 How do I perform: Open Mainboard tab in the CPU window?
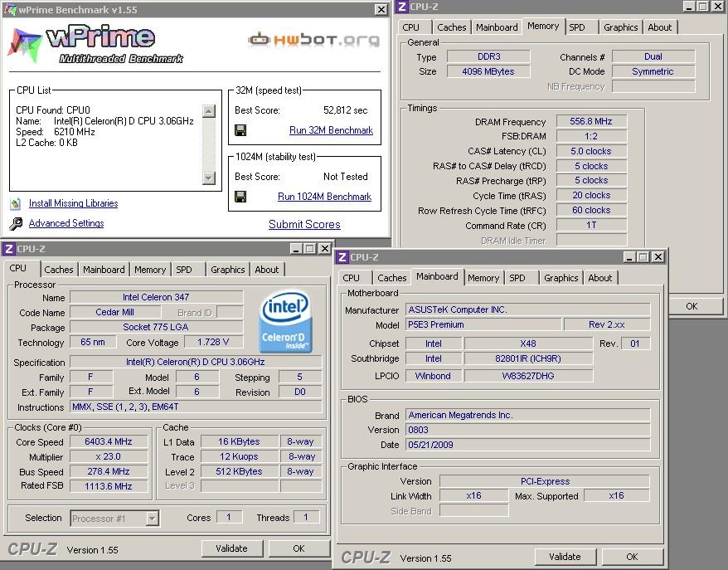104,270
